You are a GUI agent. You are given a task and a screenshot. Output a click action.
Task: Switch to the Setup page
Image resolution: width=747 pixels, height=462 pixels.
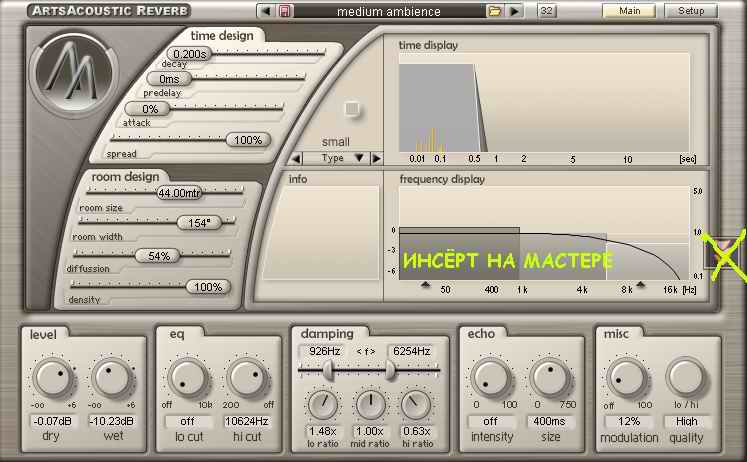pos(691,10)
